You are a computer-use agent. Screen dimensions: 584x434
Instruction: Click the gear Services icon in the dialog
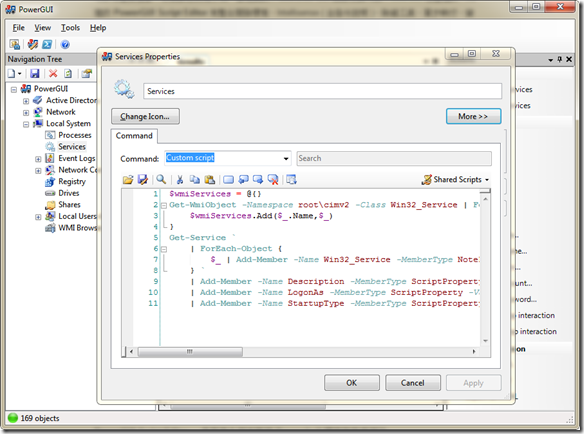[124, 89]
